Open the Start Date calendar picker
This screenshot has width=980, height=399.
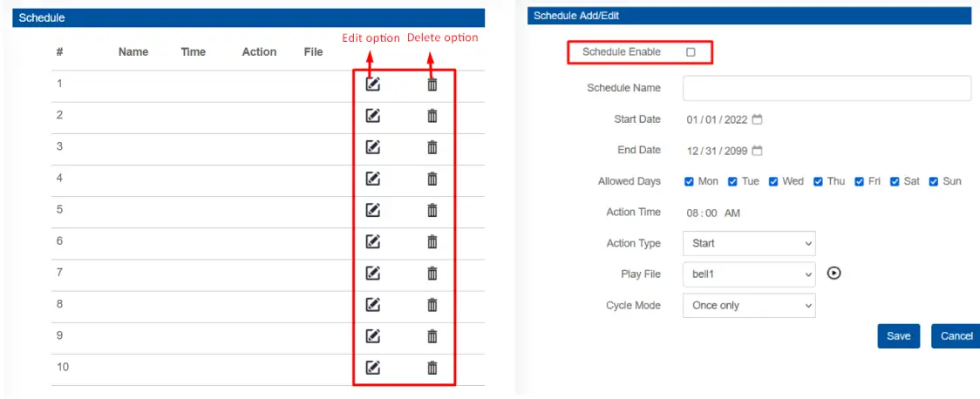coord(757,119)
